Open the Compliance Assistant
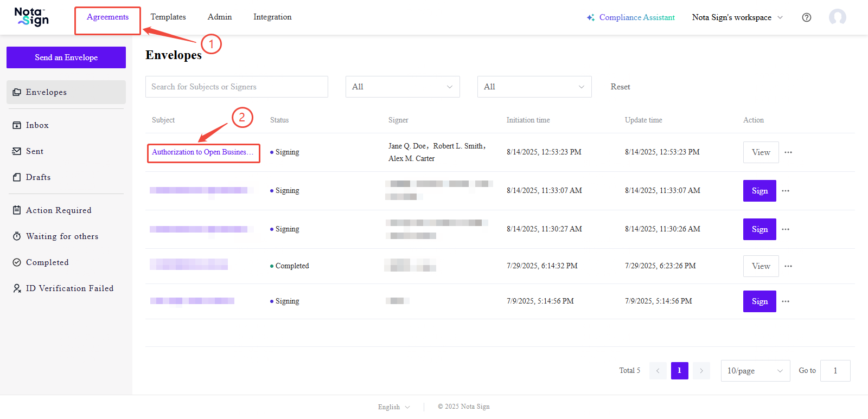 [x=630, y=17]
